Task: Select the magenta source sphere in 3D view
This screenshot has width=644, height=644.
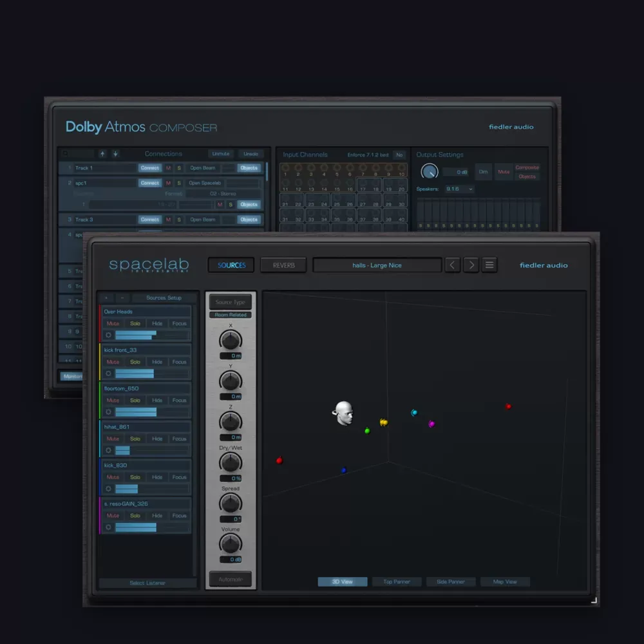Action: tap(431, 424)
